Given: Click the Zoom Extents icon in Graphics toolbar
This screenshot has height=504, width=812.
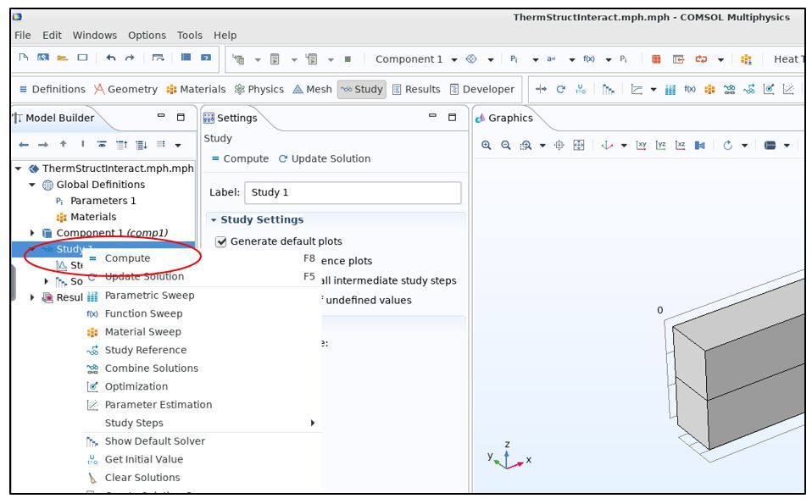Looking at the screenshot, I should pyautogui.click(x=578, y=146).
